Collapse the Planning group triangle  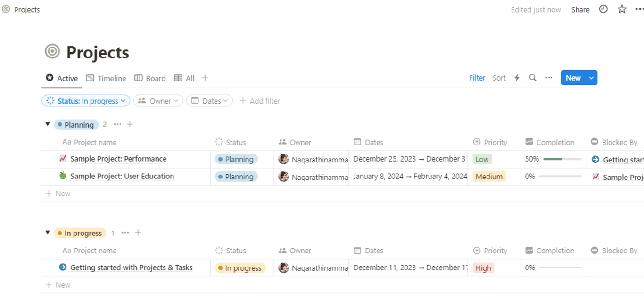coord(48,124)
